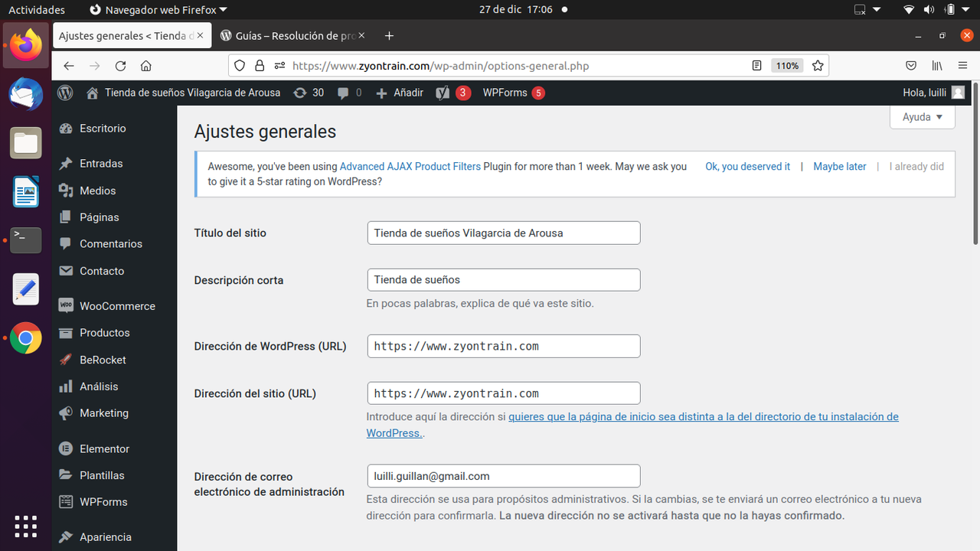Switch to the Guías browser tab
The height and width of the screenshot is (551, 980).
(283, 35)
